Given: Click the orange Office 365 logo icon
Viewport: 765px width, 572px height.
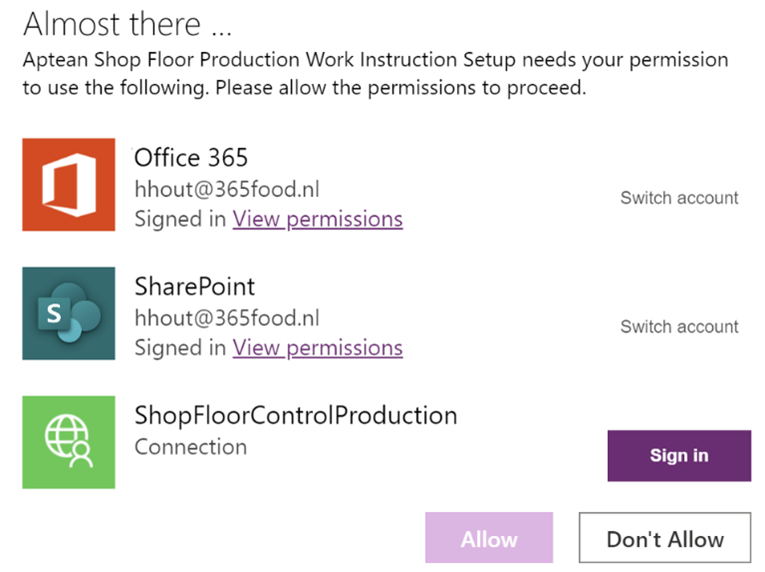Looking at the screenshot, I should point(69,185).
